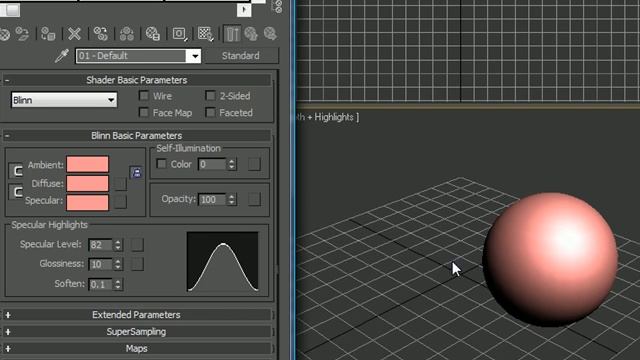Expand the SuperSampling rollout
The height and width of the screenshot is (360, 640).
pyautogui.click(x=137, y=331)
